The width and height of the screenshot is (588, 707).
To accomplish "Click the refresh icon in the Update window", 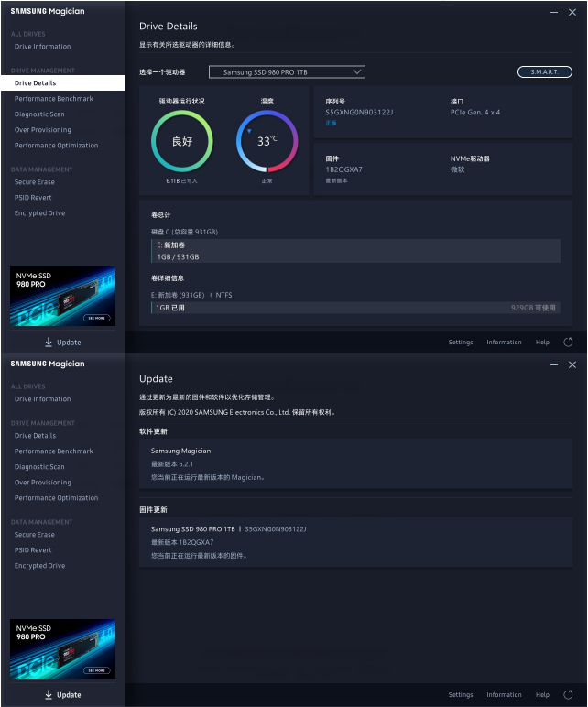I will 568,695.
